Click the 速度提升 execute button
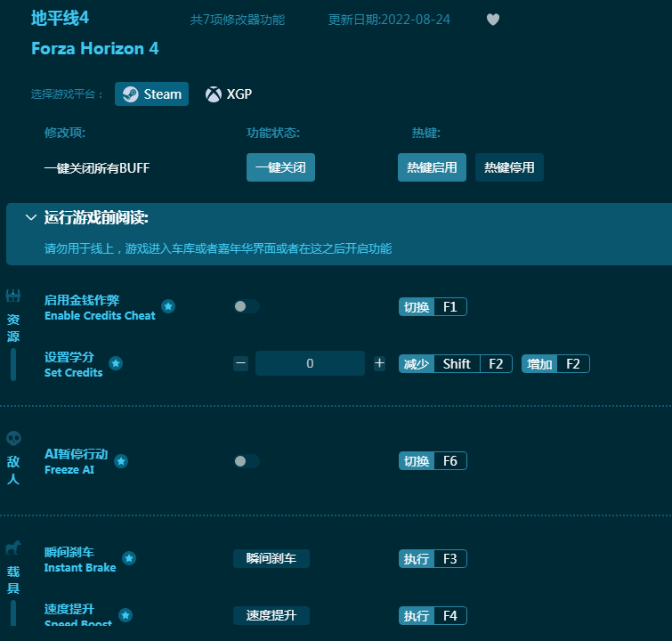The width and height of the screenshot is (672, 641). pos(271,615)
